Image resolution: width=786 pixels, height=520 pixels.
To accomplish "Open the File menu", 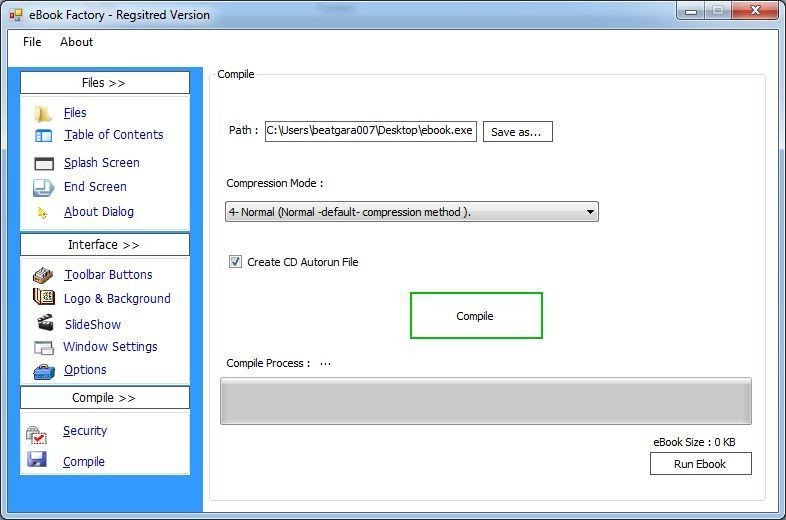I will point(32,42).
